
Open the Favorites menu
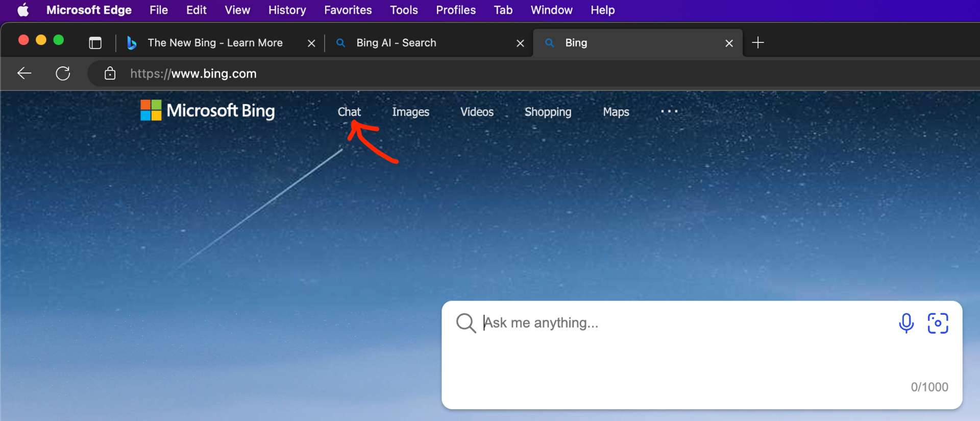click(x=348, y=10)
